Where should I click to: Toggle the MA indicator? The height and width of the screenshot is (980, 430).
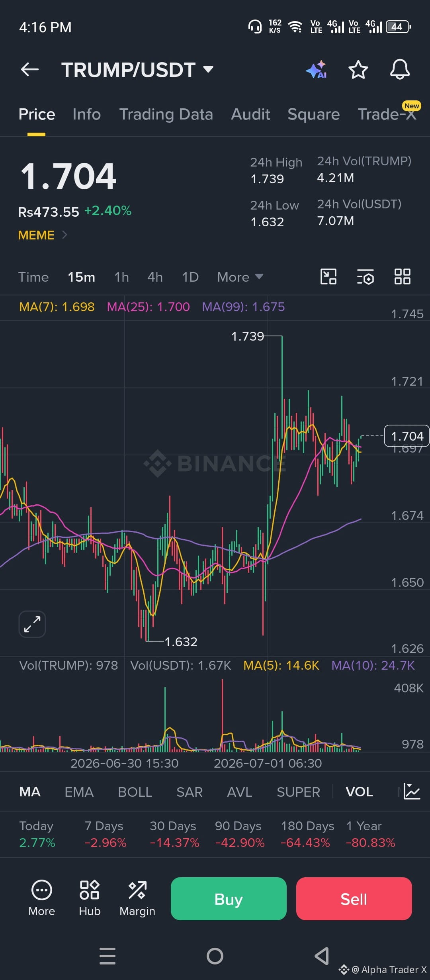30,792
